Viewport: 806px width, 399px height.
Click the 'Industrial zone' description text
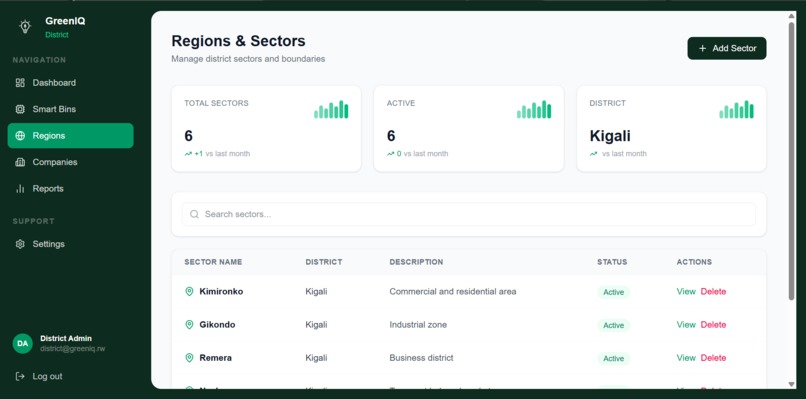pyautogui.click(x=418, y=324)
